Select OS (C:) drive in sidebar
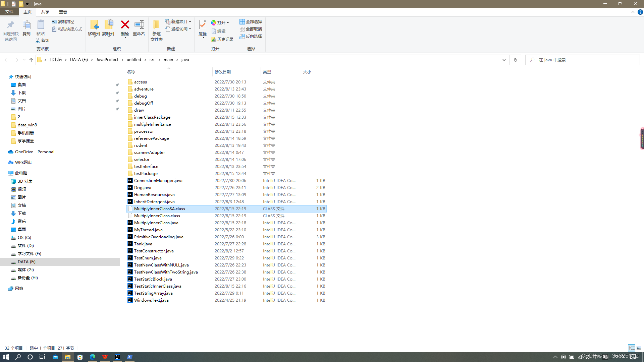 (24, 238)
